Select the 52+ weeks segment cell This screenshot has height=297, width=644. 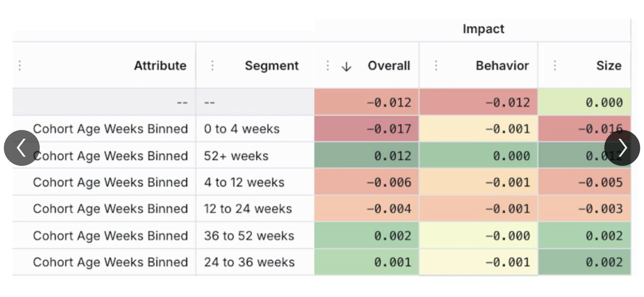coord(236,156)
